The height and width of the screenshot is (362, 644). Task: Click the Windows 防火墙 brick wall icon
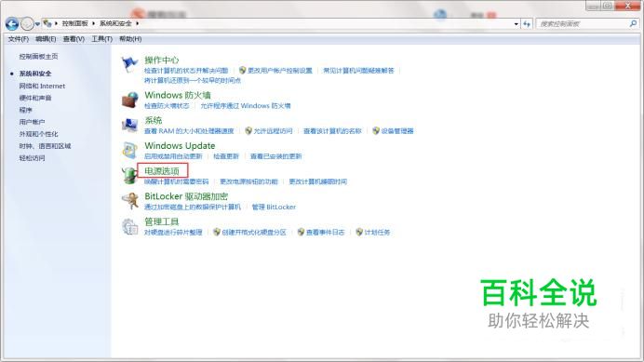[x=129, y=100]
